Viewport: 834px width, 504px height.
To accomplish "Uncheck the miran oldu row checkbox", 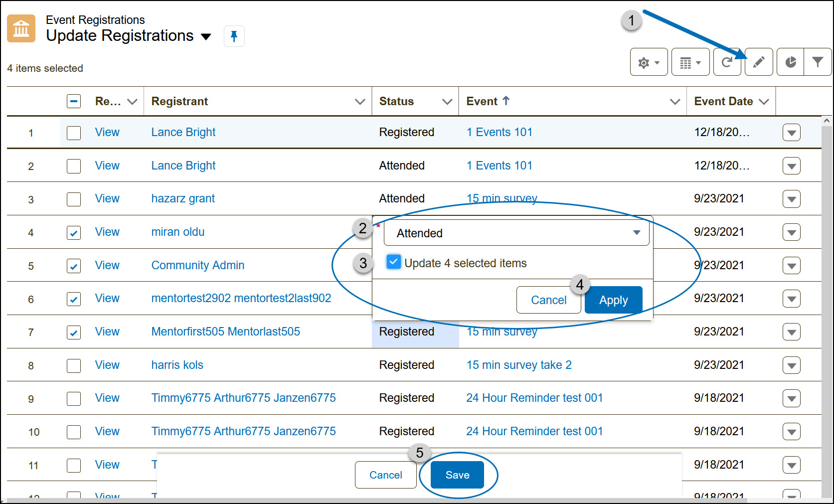I will [x=74, y=232].
